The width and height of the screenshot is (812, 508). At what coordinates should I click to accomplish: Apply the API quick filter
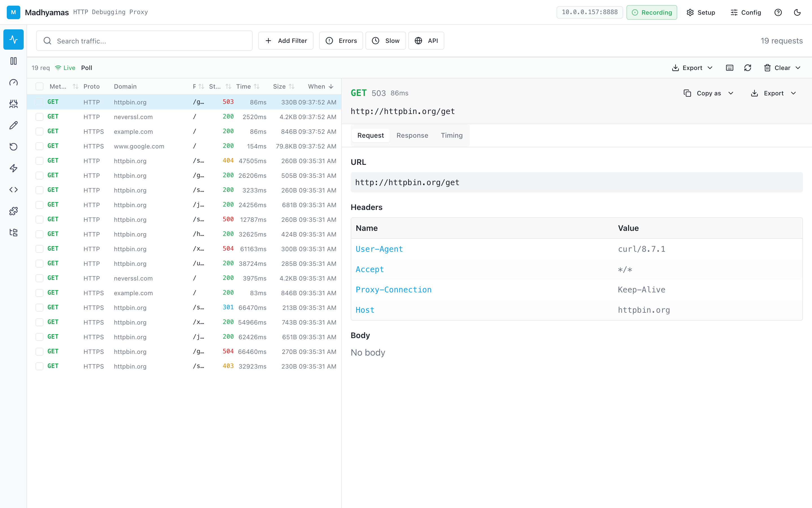click(426, 41)
